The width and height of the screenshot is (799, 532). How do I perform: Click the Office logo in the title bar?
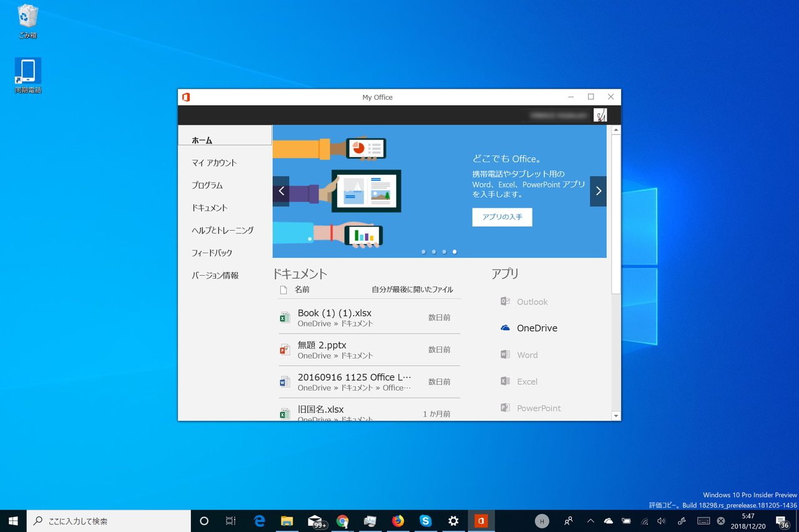186,97
